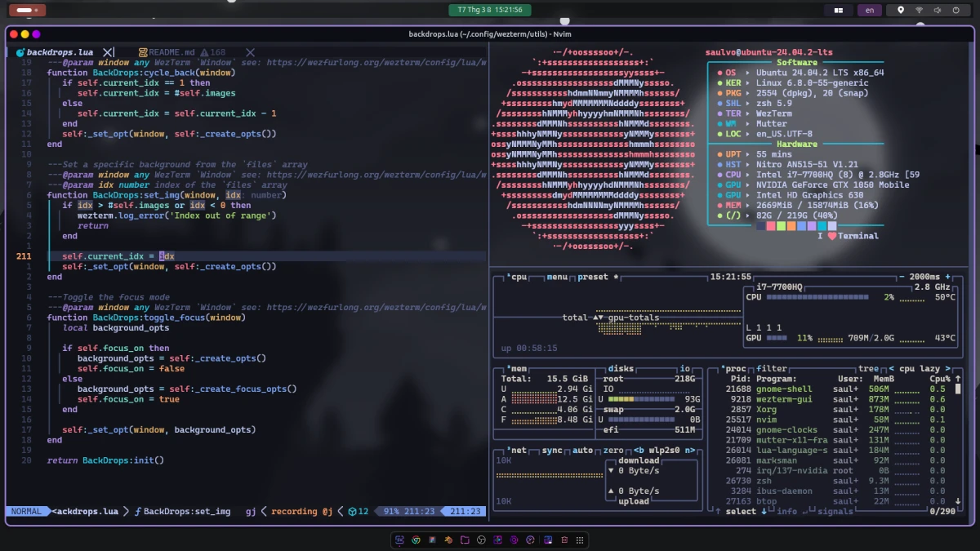Launch Google Chrome from the dock

[415, 540]
